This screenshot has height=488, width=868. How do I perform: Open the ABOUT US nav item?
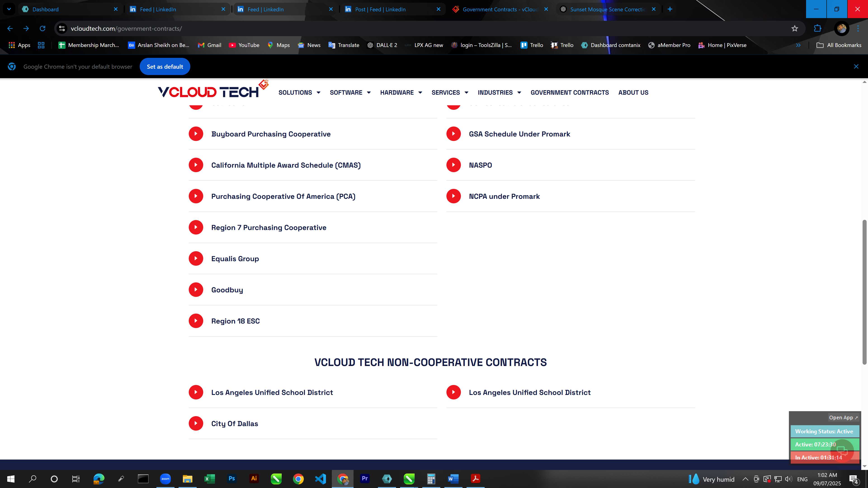(x=633, y=93)
